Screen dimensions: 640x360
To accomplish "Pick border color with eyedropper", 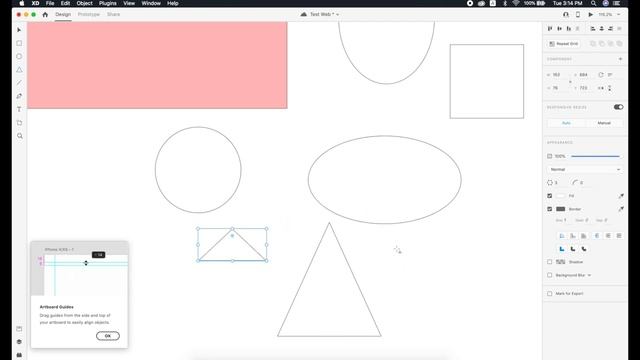I will 621,209.
